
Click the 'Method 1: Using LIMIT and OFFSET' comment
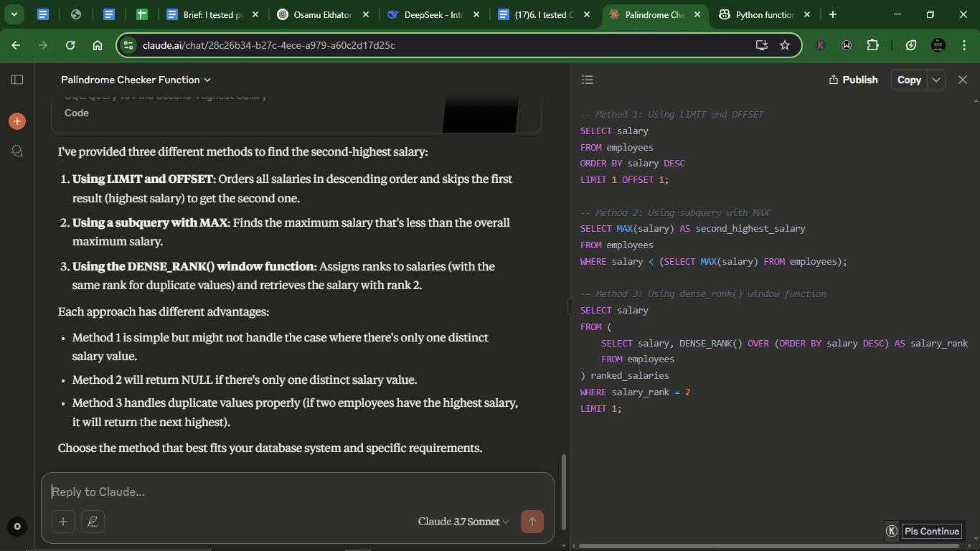672,114
